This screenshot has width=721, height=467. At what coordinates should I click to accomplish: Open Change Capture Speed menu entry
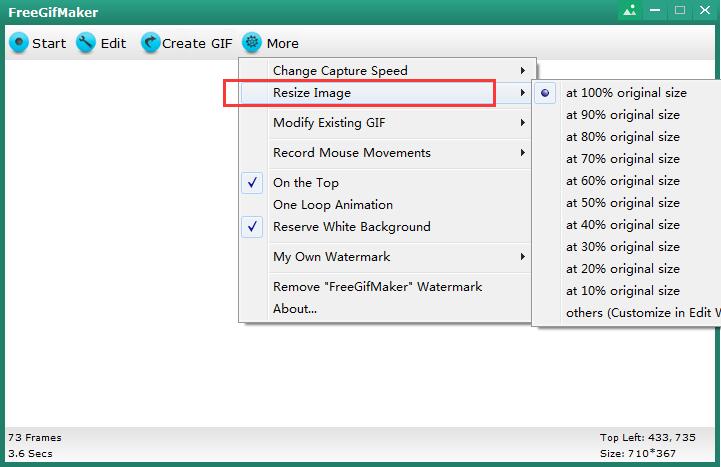[385, 70]
